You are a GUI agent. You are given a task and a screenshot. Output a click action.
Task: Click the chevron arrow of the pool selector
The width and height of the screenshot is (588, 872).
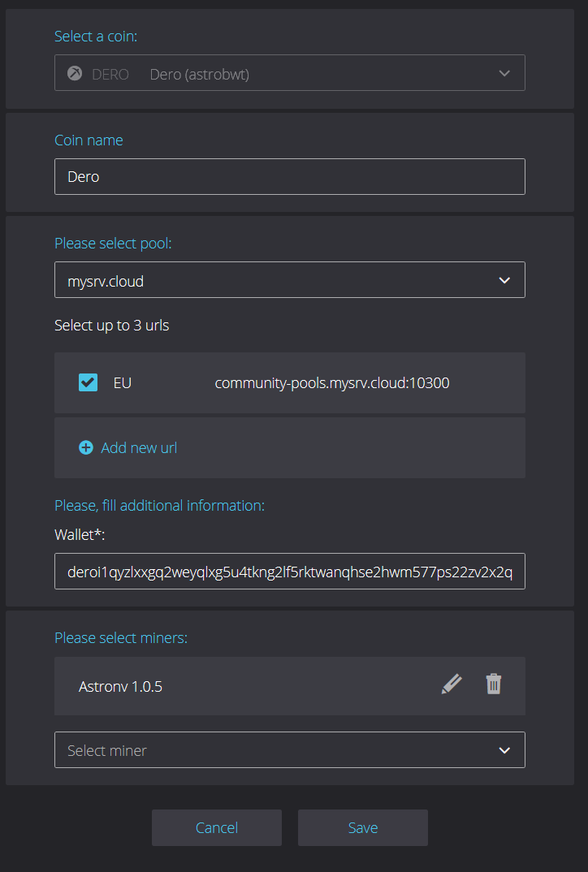pos(504,280)
